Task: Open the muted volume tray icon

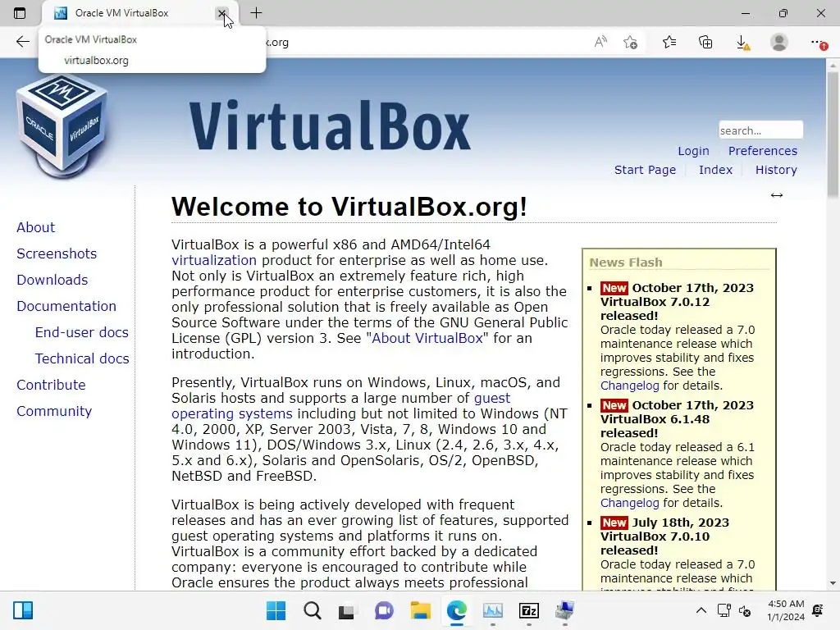Action: coord(745,610)
